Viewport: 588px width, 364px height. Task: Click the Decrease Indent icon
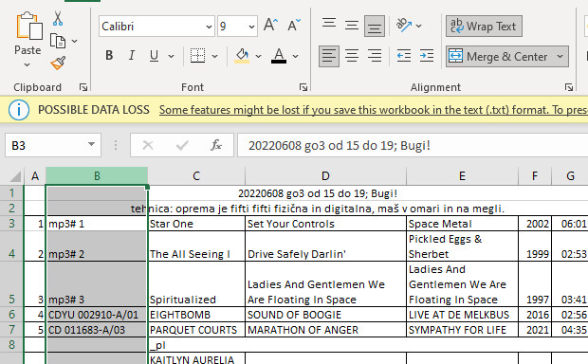pyautogui.click(x=404, y=56)
